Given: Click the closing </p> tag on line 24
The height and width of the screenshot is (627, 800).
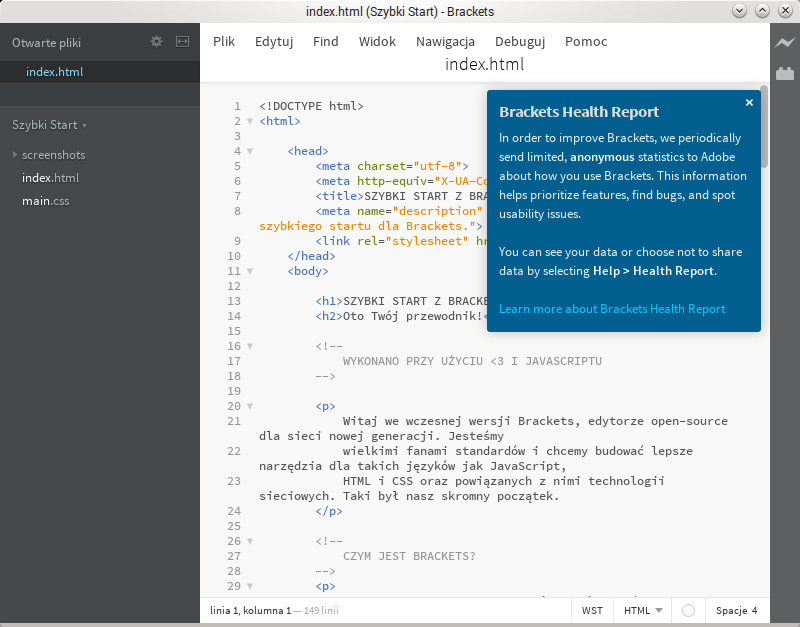Looking at the screenshot, I should [x=329, y=511].
